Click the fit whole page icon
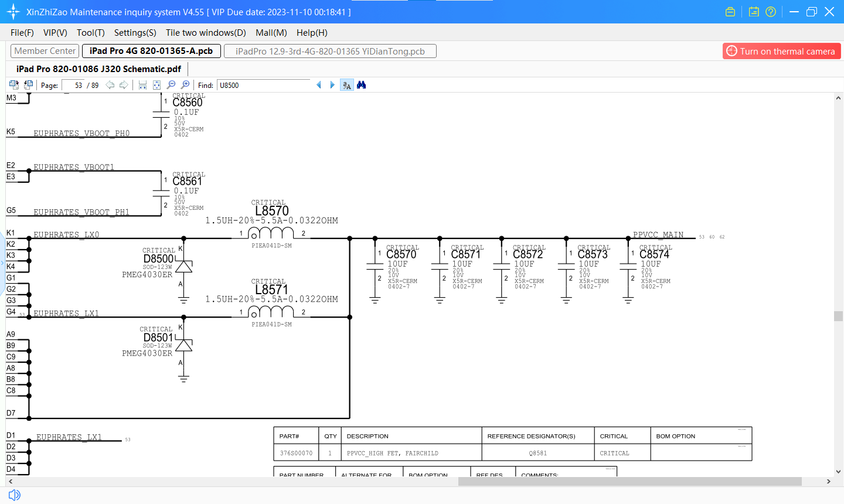Viewport: 844px width, 504px height. click(156, 85)
